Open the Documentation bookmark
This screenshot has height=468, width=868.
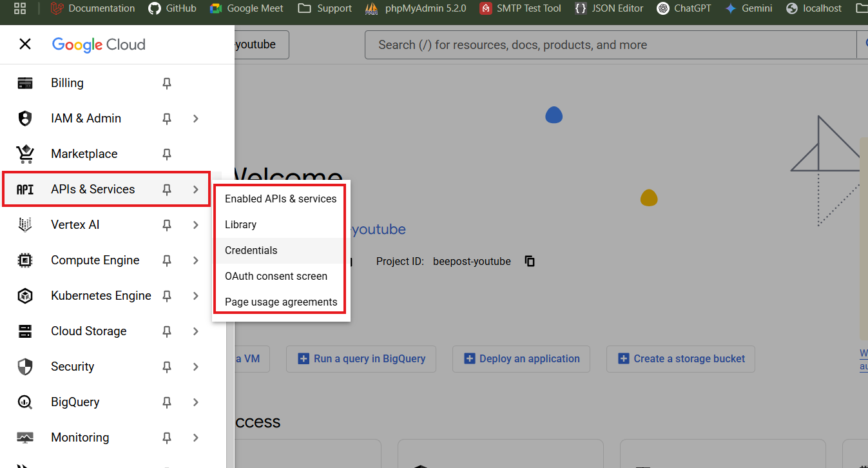[93, 8]
